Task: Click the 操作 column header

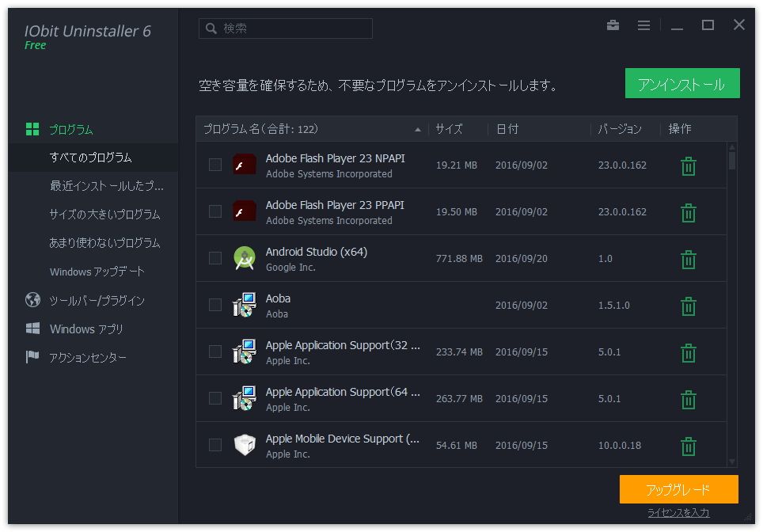Action: 679,129
